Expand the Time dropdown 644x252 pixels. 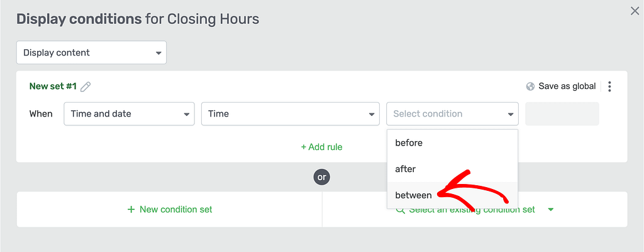point(290,113)
